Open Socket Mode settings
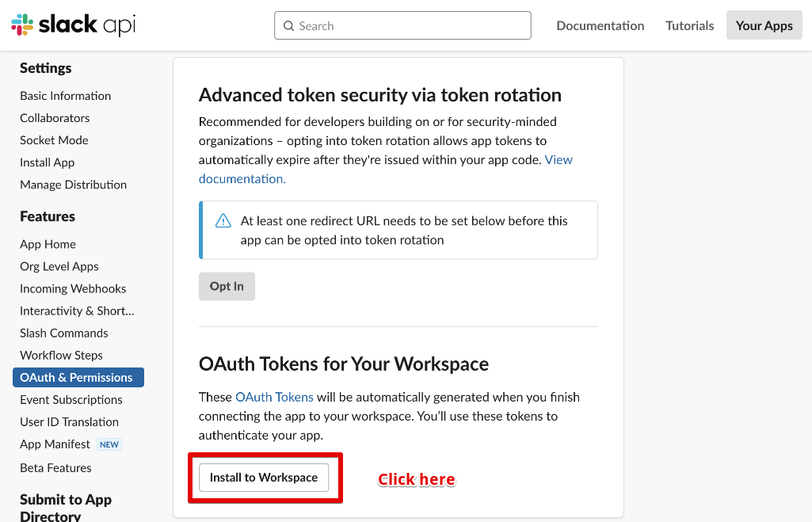Image resolution: width=812 pixels, height=522 pixels. 54,140
